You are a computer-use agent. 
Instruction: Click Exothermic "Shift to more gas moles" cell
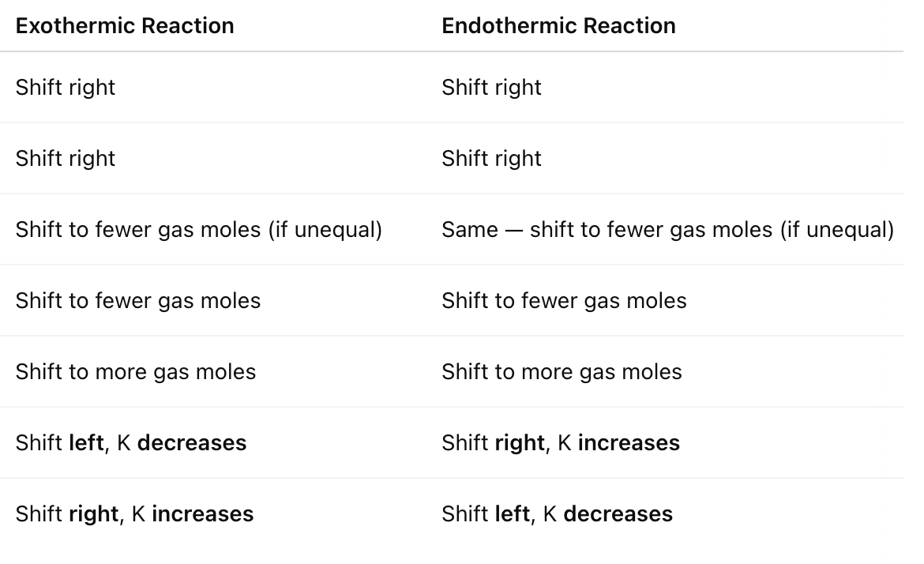[136, 371]
